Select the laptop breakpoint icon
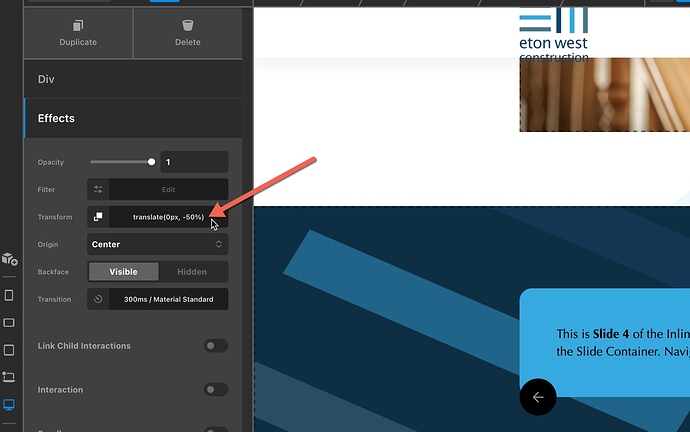This screenshot has width=690, height=432. 10,377
